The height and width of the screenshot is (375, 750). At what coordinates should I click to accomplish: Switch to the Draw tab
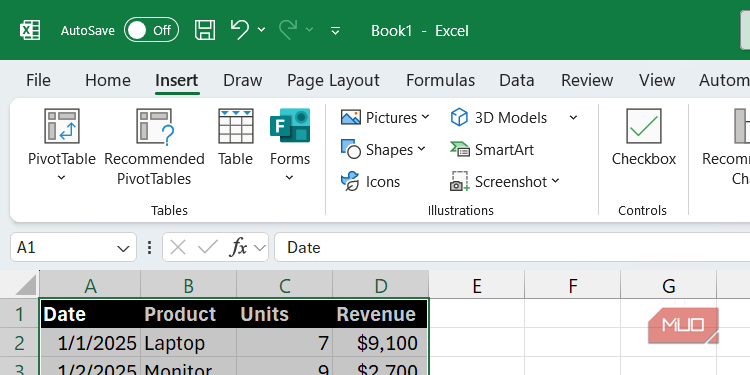point(243,80)
